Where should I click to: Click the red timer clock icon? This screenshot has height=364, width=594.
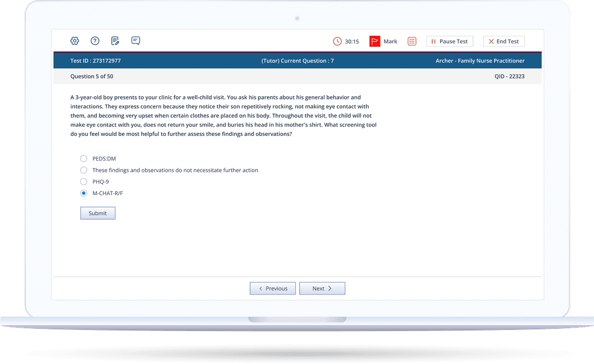(337, 41)
